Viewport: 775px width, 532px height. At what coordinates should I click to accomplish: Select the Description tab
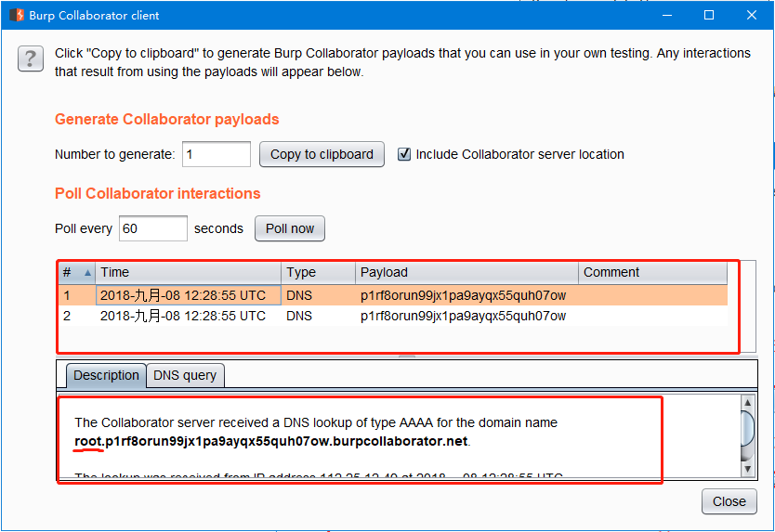[106, 375]
